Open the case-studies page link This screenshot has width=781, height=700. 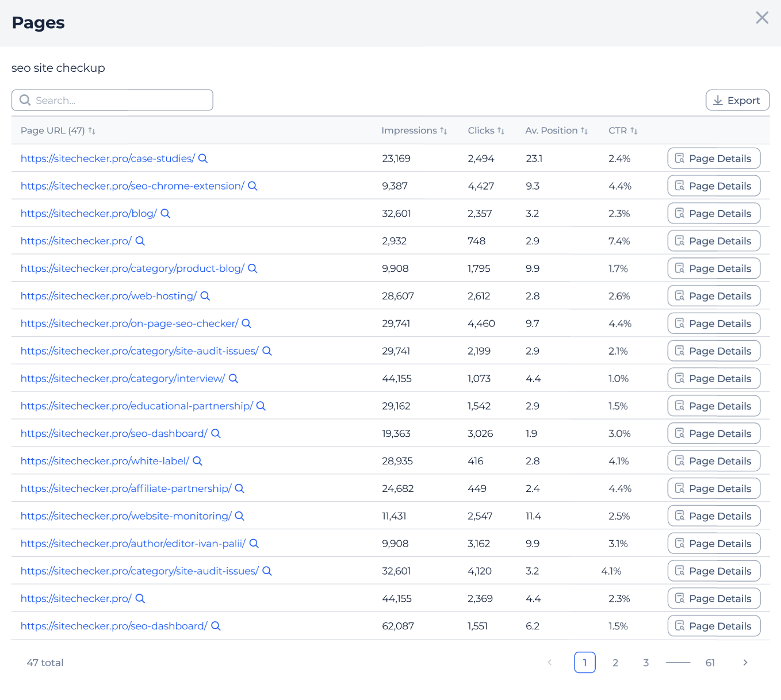point(108,159)
